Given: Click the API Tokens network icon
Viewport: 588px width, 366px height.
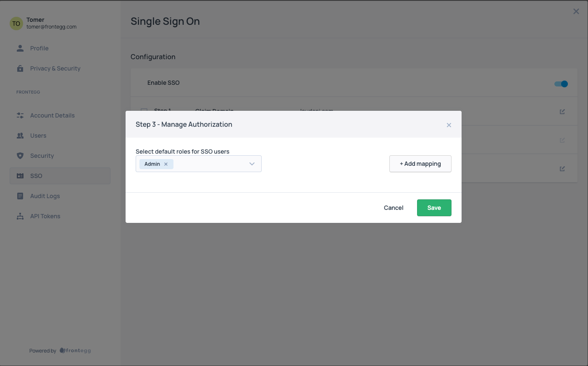Looking at the screenshot, I should point(20,216).
